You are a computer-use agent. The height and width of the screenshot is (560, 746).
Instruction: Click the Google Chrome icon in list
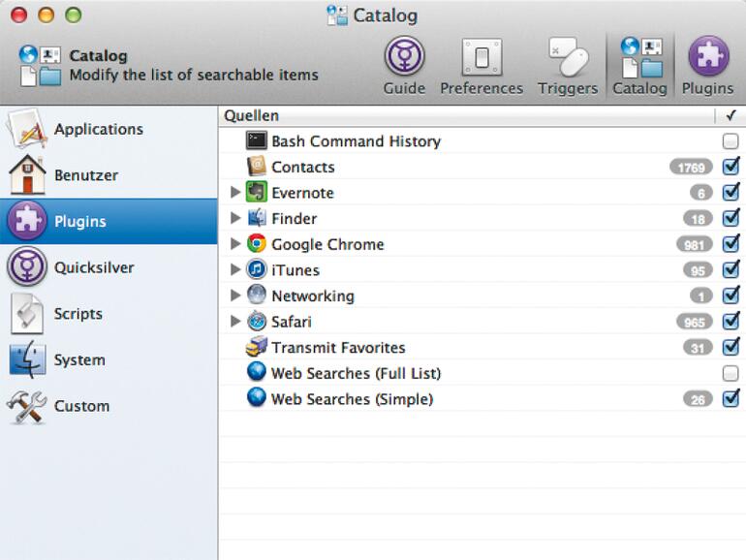coord(257,244)
